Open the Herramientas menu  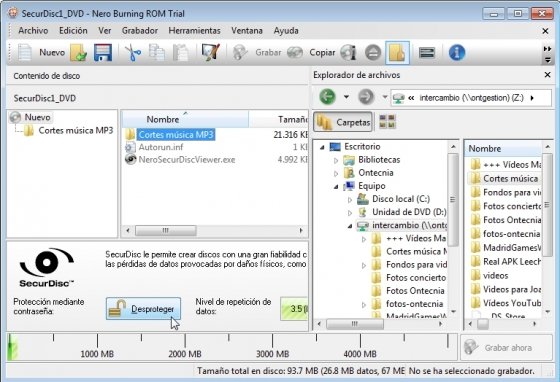tap(194, 31)
